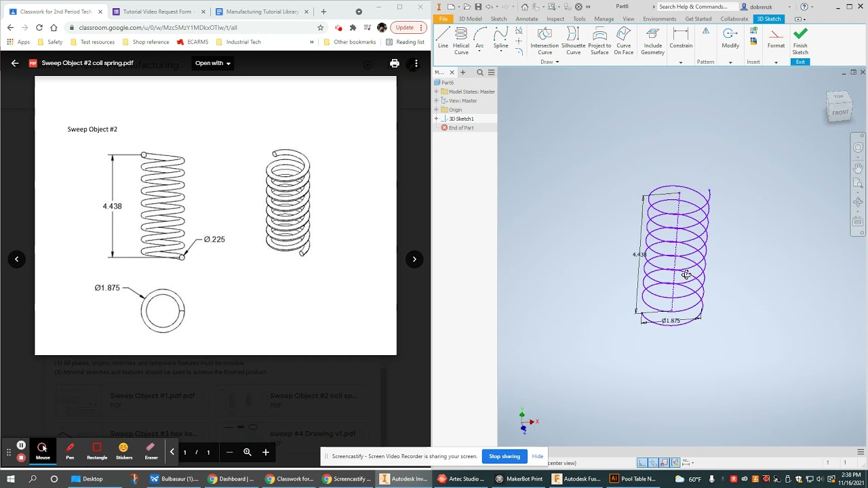Viewport: 868px width, 488px height.
Task: Expand the Origin folder in browser
Action: 436,110
